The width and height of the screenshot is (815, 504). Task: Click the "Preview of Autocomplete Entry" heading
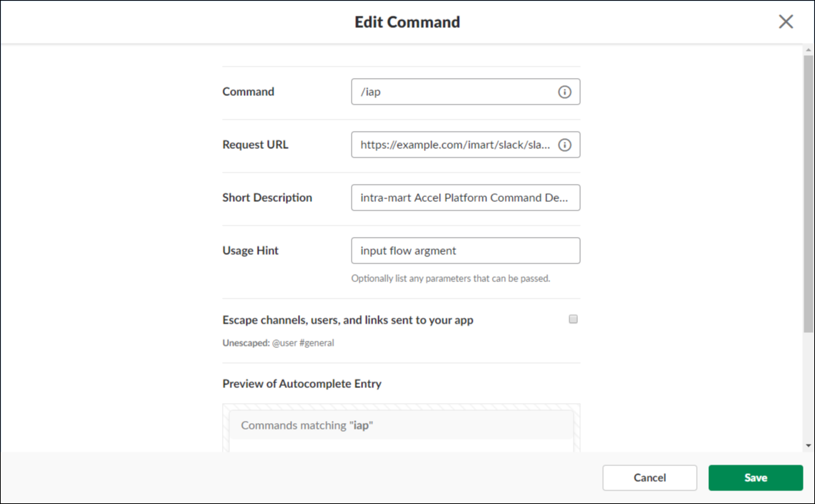[x=302, y=384]
